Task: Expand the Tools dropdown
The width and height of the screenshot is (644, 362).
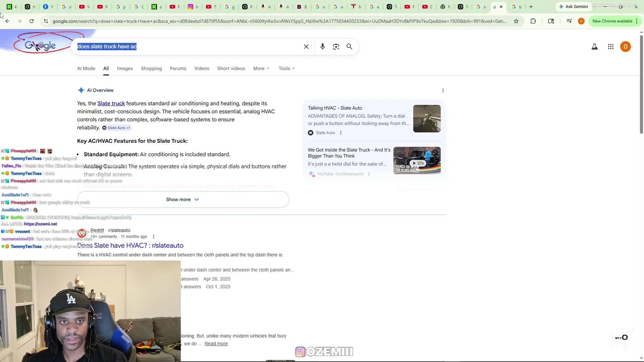Action: pos(287,68)
